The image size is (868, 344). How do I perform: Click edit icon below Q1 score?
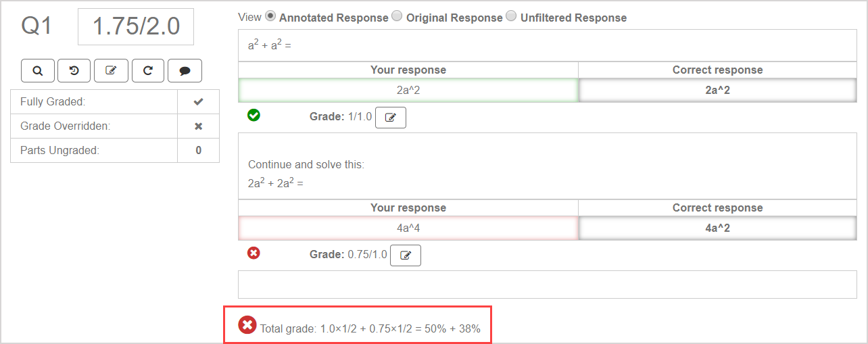[111, 70]
